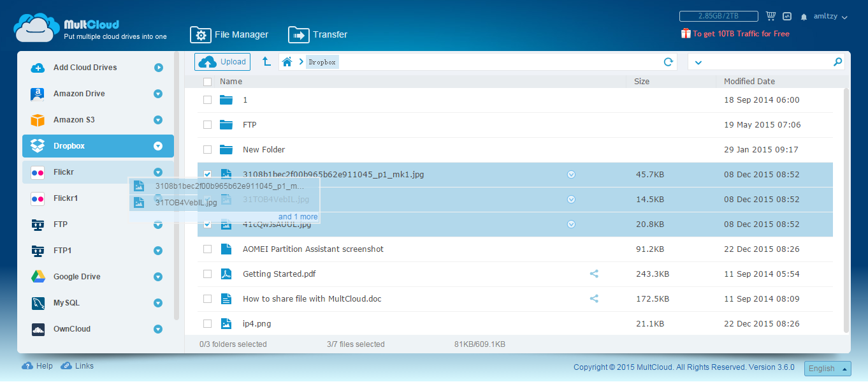Expand the Add Cloud Drives arrow
The height and width of the screenshot is (382, 868).
tap(158, 68)
